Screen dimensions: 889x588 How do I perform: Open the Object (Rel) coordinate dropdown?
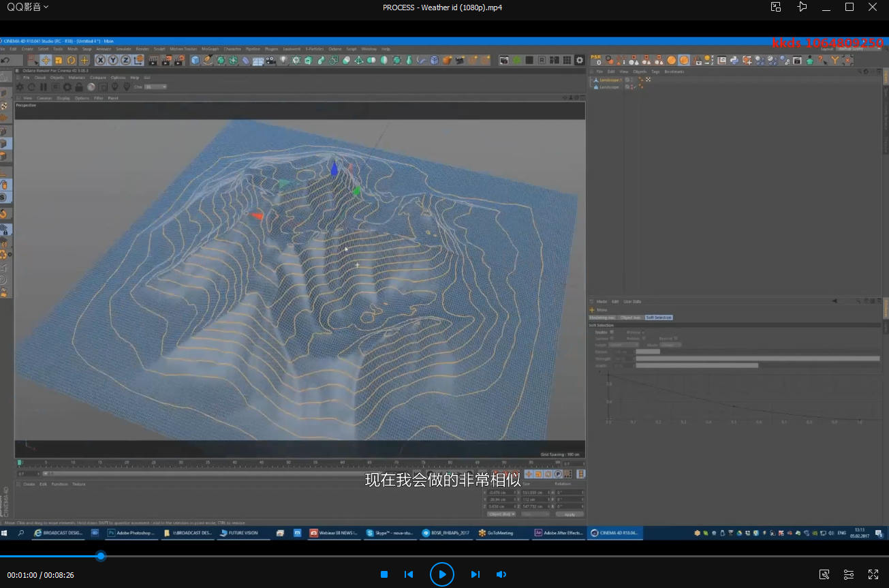pyautogui.click(x=501, y=514)
